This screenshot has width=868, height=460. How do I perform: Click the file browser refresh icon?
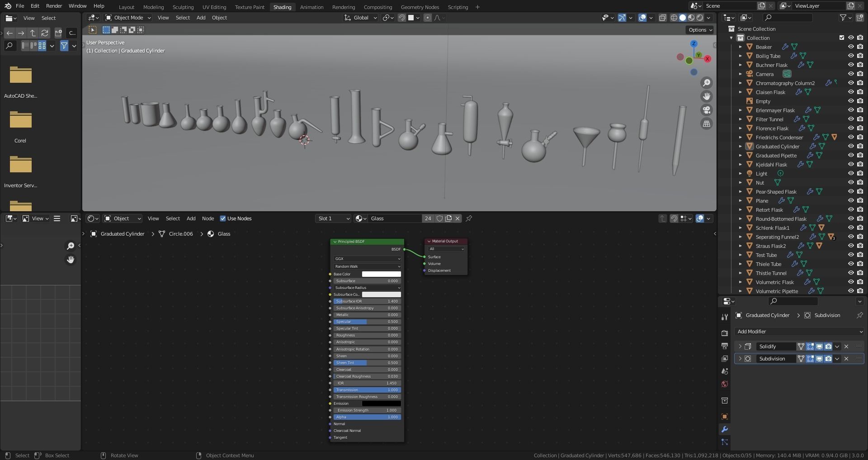point(45,33)
